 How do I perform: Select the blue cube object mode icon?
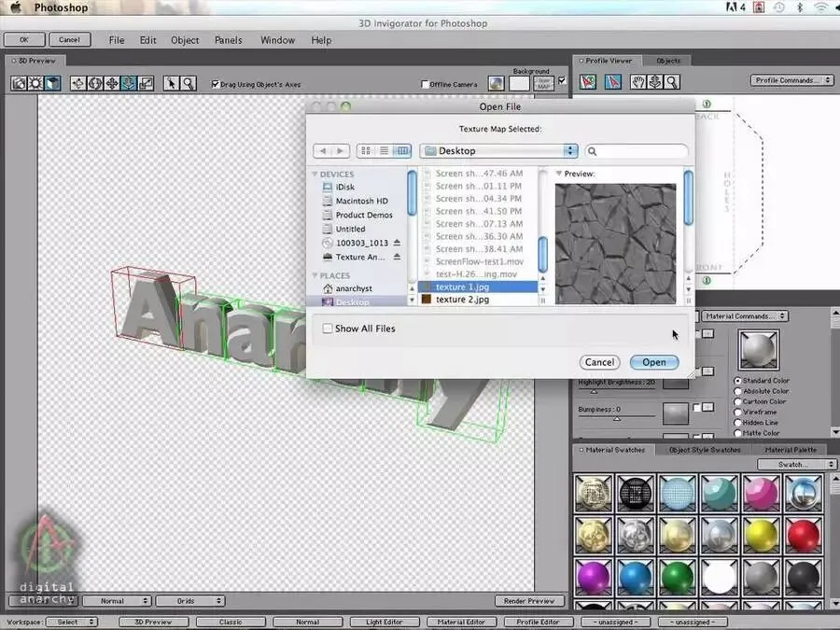coord(52,83)
